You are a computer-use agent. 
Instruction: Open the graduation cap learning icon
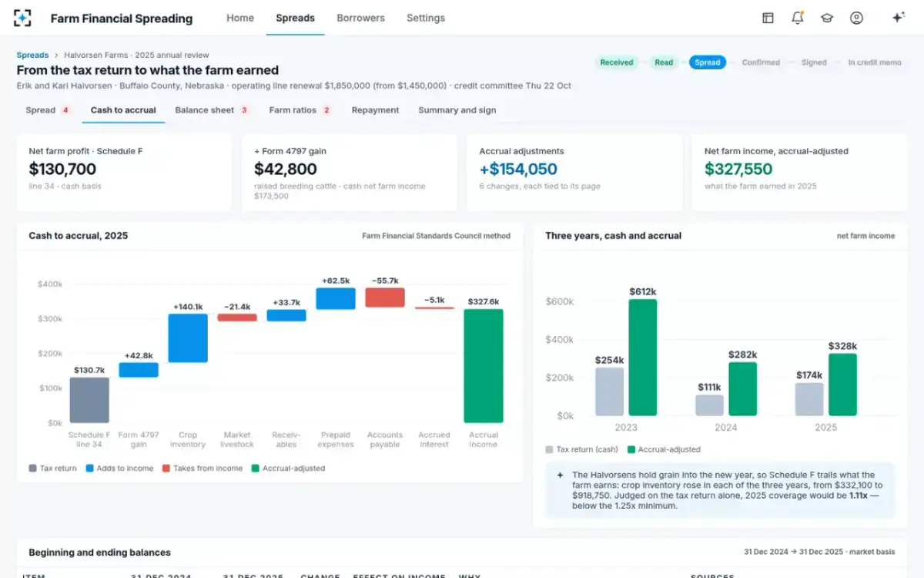827,18
